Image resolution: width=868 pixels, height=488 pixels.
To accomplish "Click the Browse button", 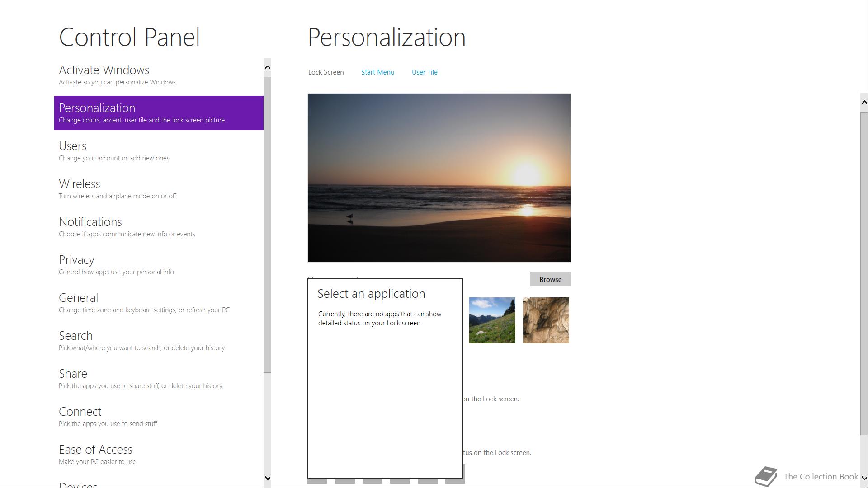I will pos(550,279).
